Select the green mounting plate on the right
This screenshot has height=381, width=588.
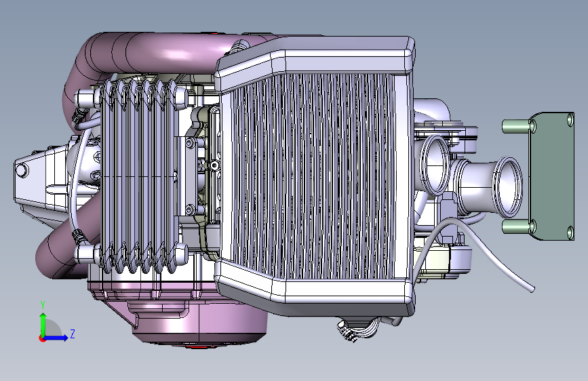pyautogui.click(x=552, y=176)
